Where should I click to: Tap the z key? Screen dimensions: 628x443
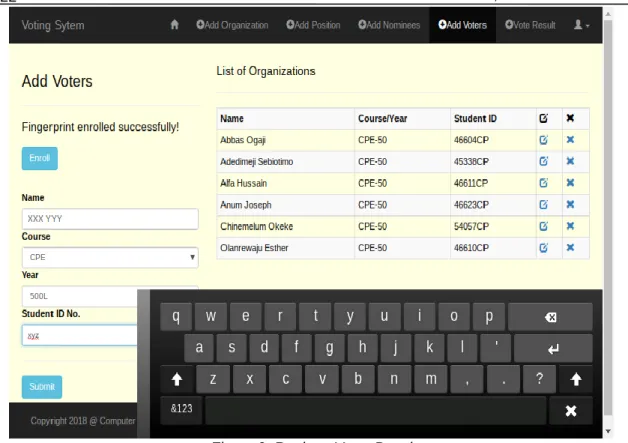213,379
